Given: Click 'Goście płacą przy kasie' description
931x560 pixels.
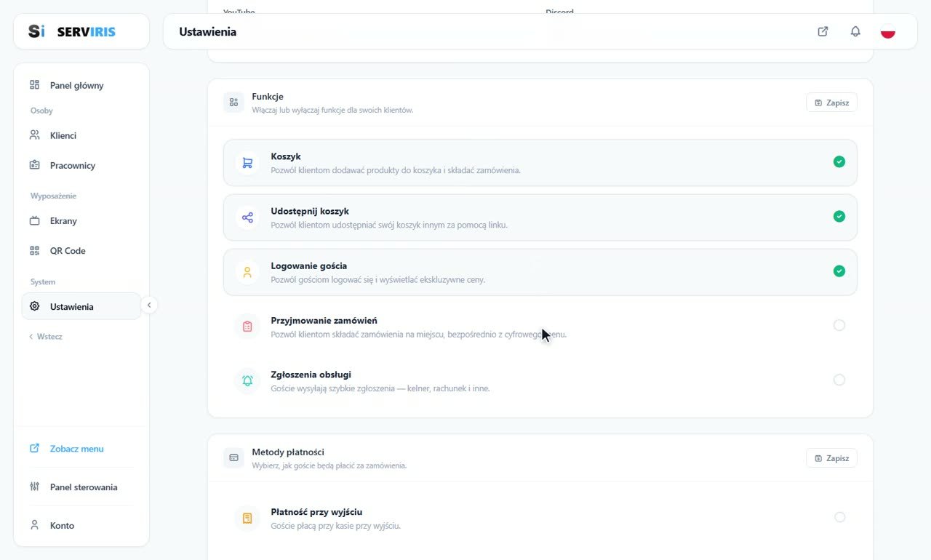Looking at the screenshot, I should point(335,526).
